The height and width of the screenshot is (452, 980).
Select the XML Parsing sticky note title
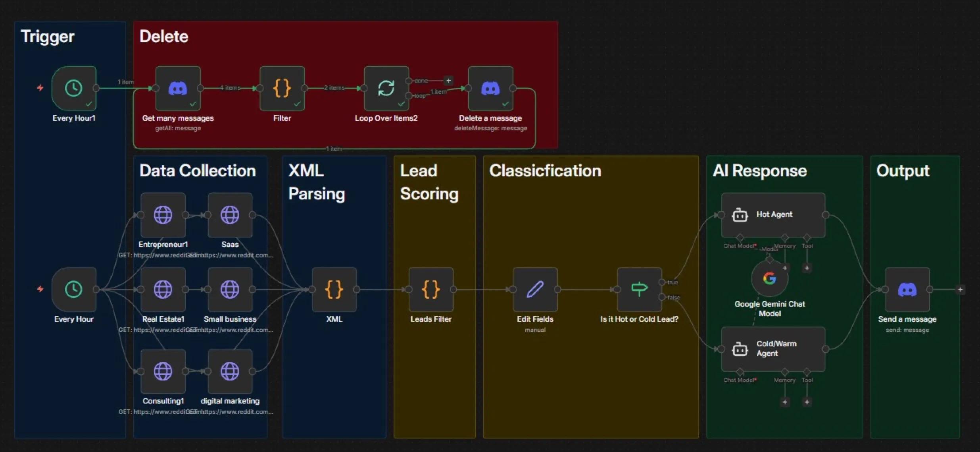click(317, 182)
